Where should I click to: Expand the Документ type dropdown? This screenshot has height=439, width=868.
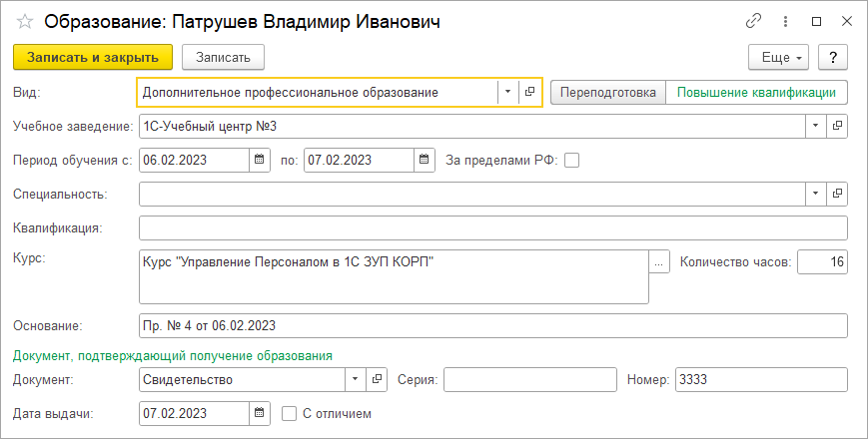coord(355,379)
